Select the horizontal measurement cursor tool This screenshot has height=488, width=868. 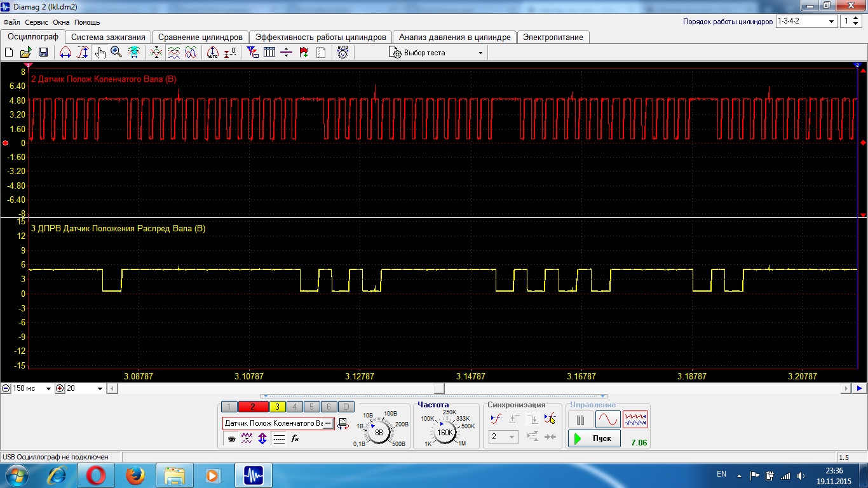65,53
